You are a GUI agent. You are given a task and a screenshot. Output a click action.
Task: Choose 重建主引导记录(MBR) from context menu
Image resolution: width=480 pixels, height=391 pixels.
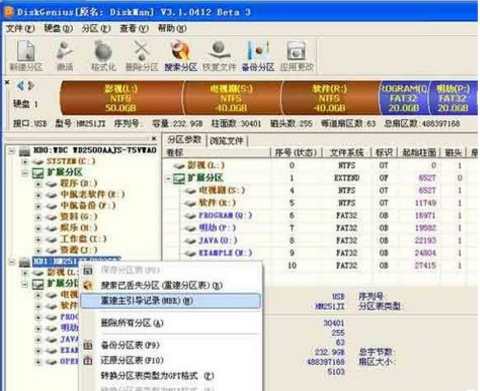170,301
